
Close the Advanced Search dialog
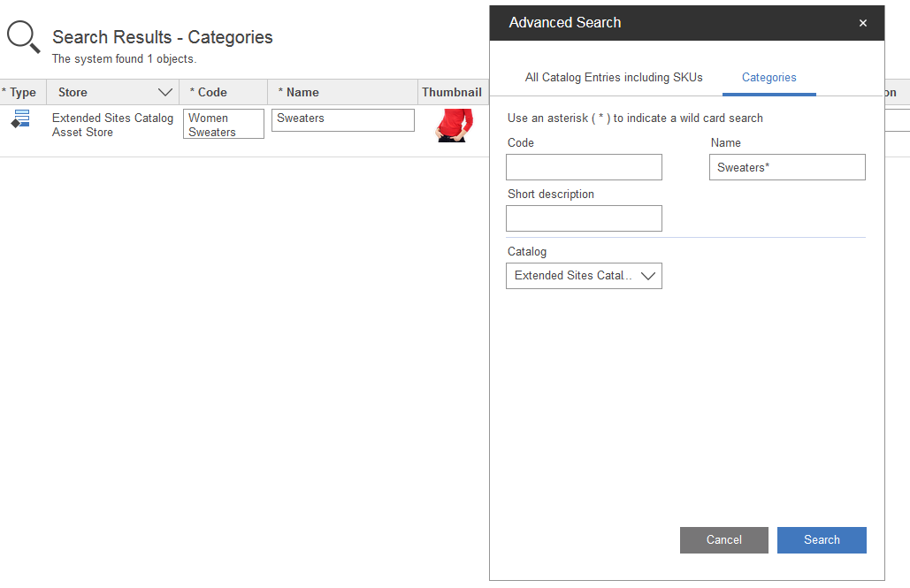(863, 23)
